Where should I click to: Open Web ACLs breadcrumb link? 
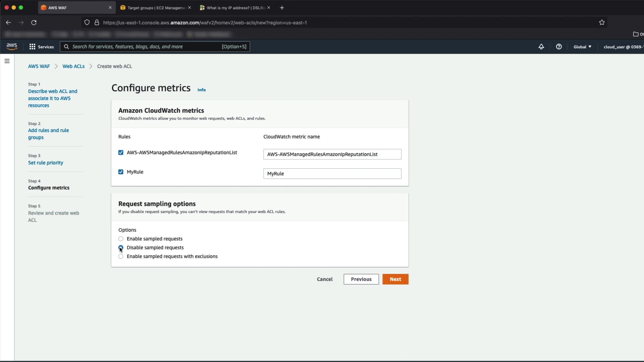pos(73,66)
